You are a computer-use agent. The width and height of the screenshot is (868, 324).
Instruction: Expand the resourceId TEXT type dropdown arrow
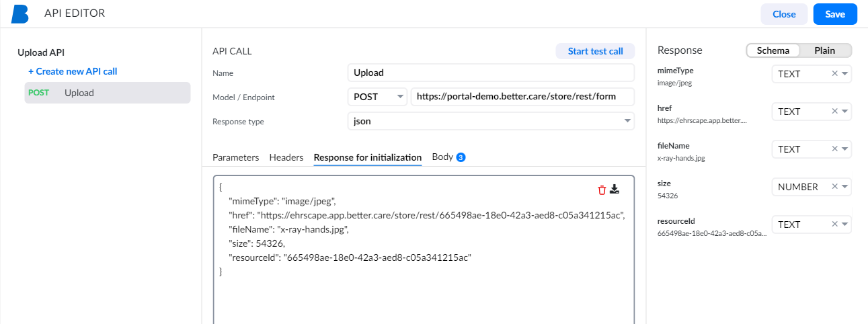(844, 225)
